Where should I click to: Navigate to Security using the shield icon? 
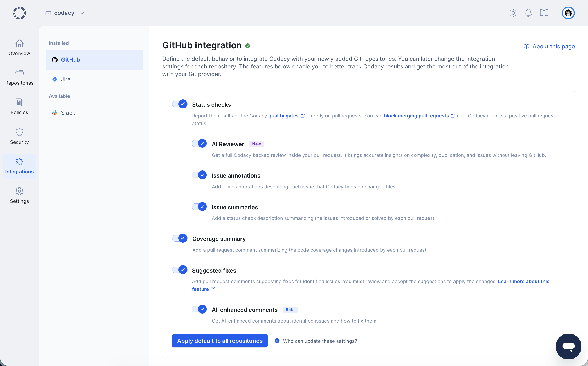pos(19,136)
